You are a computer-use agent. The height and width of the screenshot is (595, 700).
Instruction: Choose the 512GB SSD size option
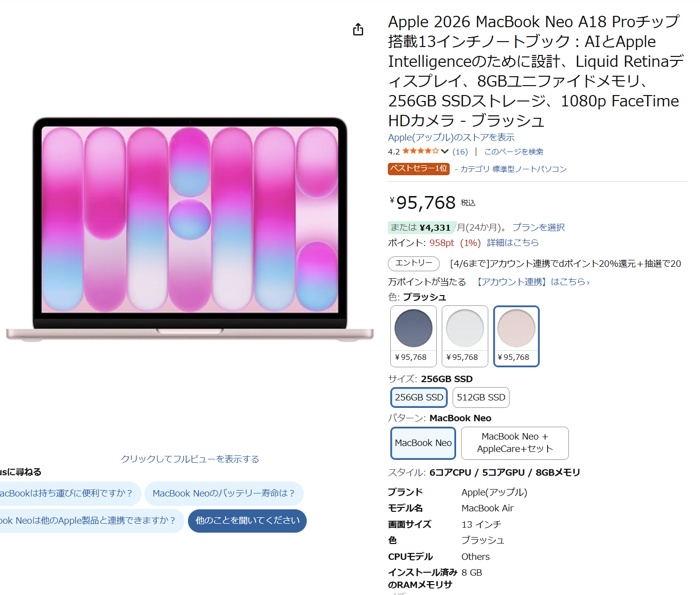coord(481,397)
